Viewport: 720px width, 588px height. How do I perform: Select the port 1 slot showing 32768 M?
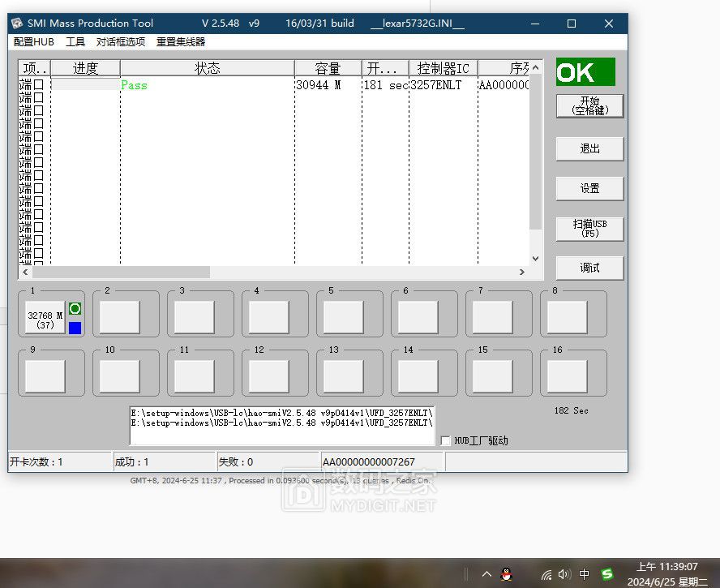[x=45, y=319]
